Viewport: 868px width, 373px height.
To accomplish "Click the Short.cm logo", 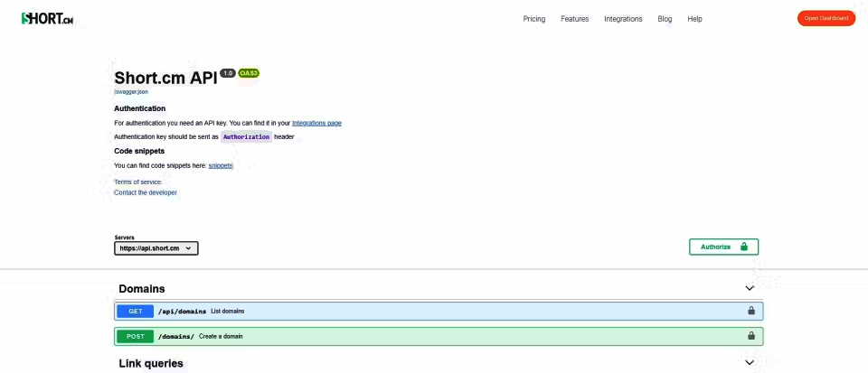I will 47,19.
